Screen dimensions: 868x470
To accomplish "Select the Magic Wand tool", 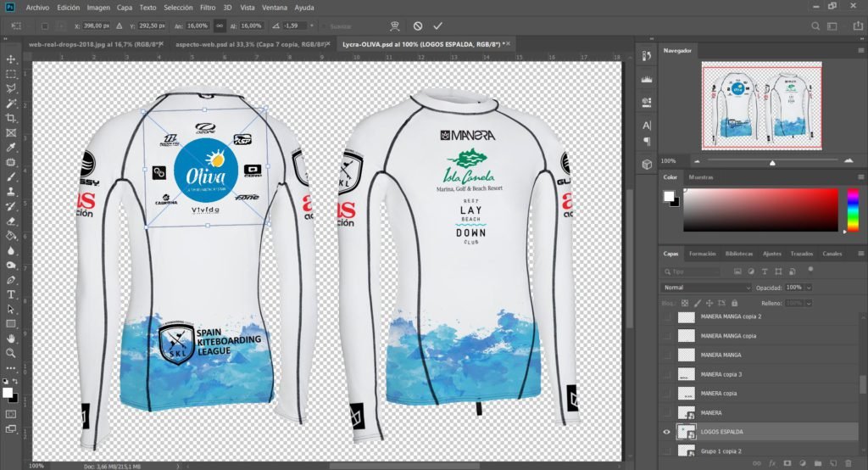I will click(10, 104).
